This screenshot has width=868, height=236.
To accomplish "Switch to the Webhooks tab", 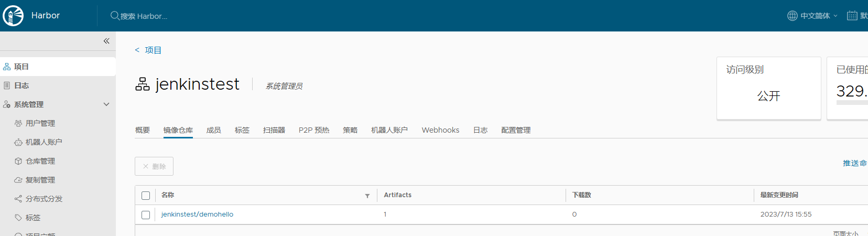I will [x=440, y=130].
